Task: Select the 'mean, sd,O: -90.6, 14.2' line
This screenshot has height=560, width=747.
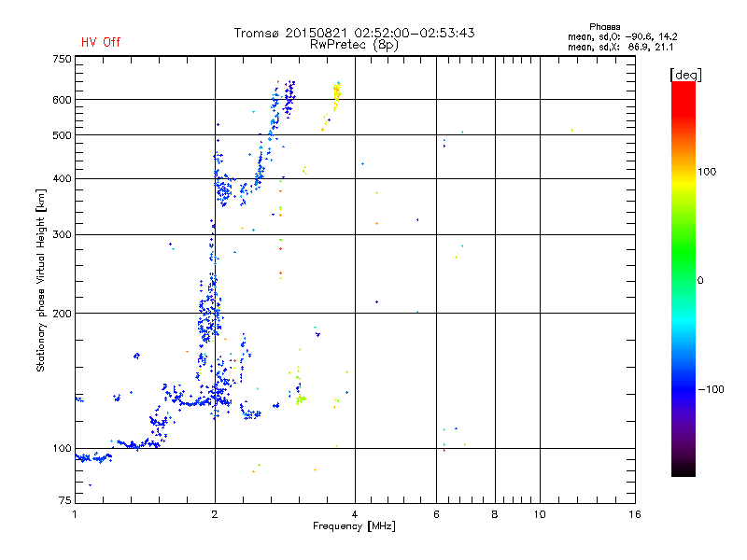Action: 622,36
